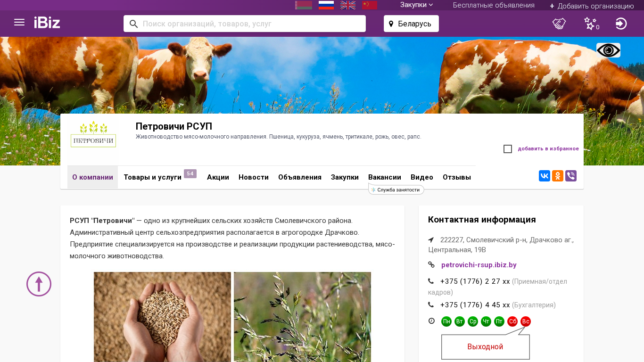Open the hamburger menu
Viewport: 644px width, 362px height.
pyautogui.click(x=19, y=23)
